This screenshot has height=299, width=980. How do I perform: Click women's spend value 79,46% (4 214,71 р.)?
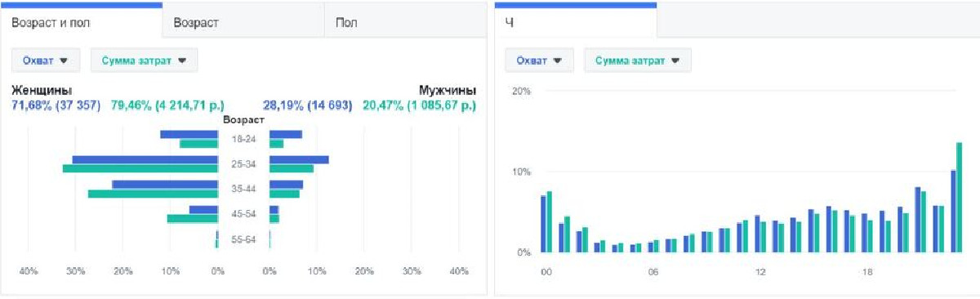tap(167, 105)
